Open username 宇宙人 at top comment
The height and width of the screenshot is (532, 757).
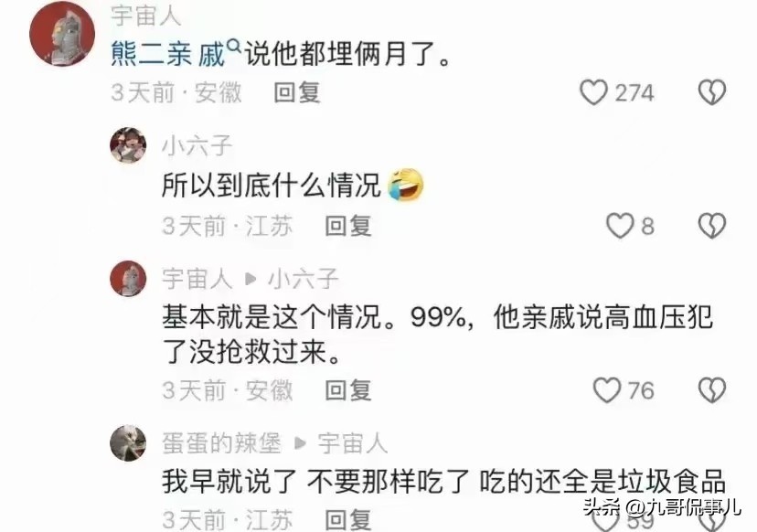tap(145, 16)
